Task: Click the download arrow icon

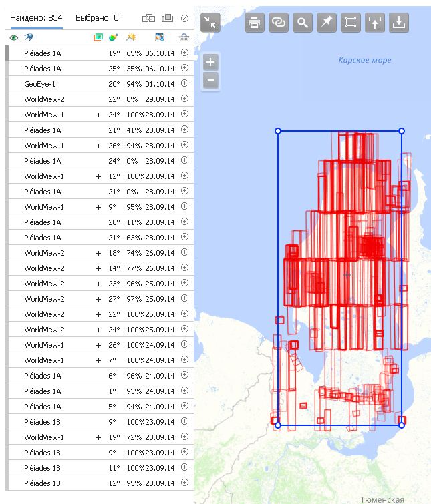Action: coord(399,23)
